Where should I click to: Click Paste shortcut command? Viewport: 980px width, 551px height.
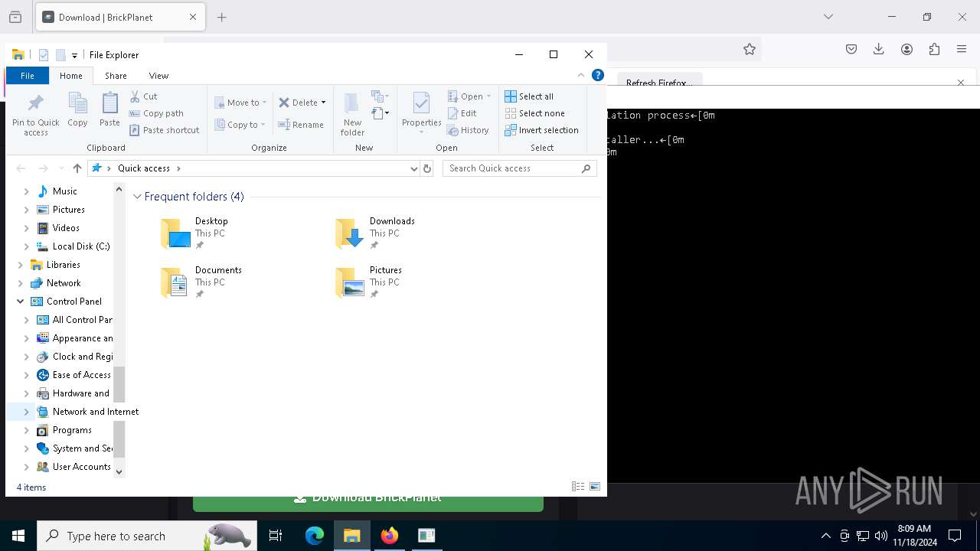tap(164, 130)
